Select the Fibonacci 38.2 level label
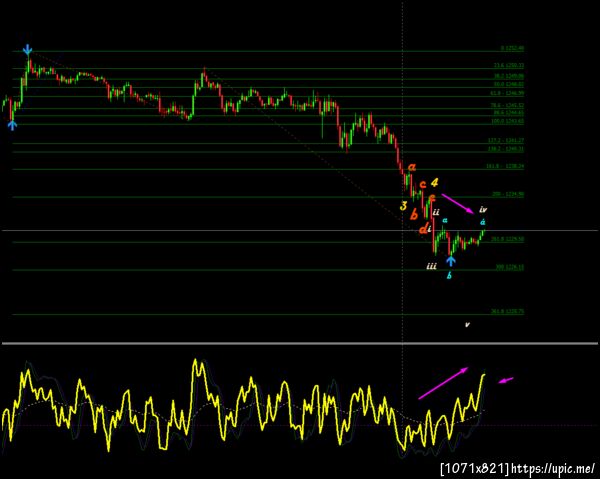600x479 pixels. 509,76
